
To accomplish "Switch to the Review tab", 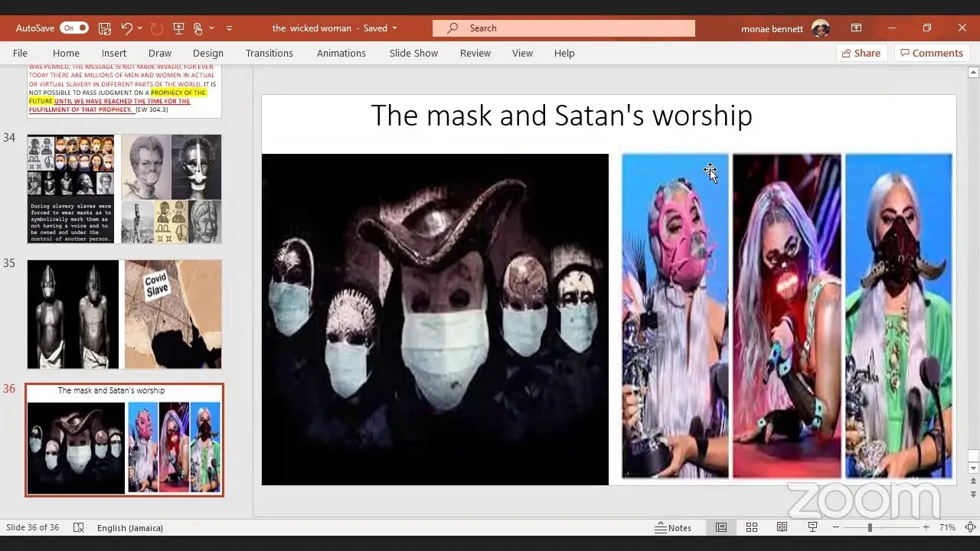I will pyautogui.click(x=475, y=53).
